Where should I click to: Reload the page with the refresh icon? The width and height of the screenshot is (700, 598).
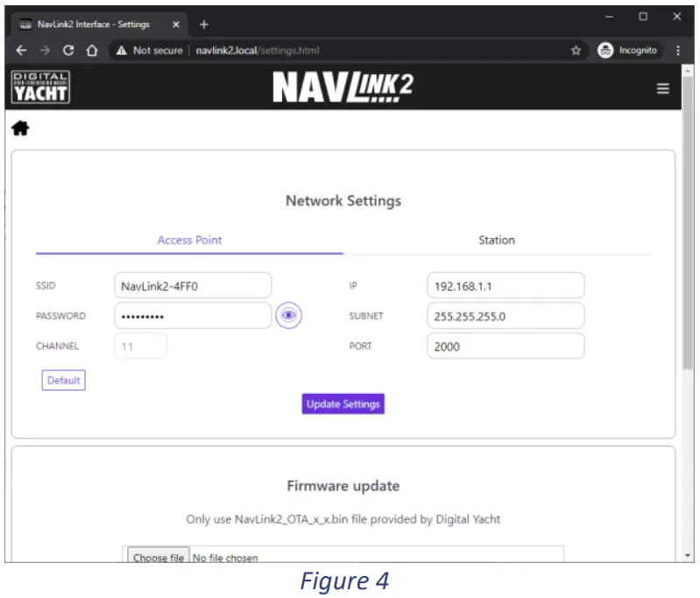[68, 51]
